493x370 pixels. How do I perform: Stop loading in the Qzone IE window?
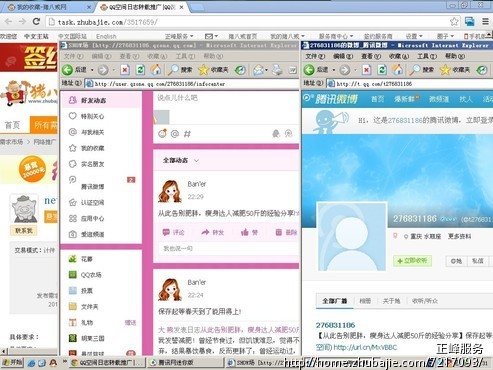click(x=125, y=70)
